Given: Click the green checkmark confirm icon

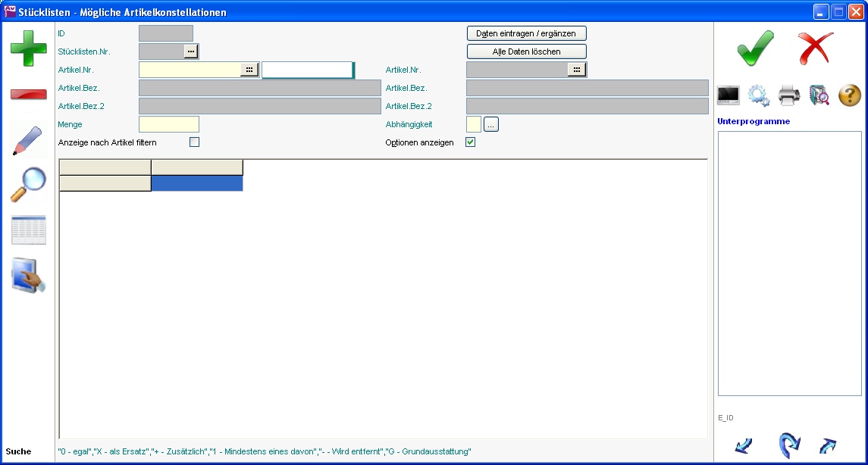Looking at the screenshot, I should [x=755, y=48].
